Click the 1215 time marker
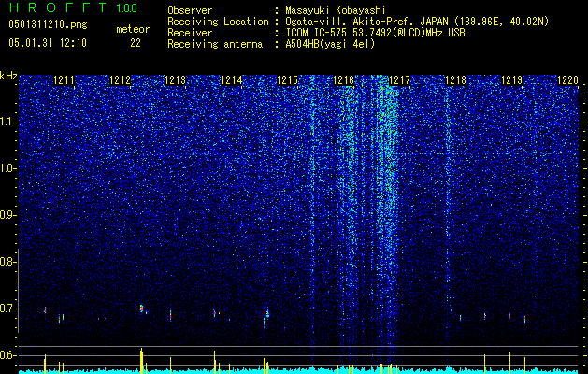This screenshot has width=588, height=374. click(x=287, y=80)
